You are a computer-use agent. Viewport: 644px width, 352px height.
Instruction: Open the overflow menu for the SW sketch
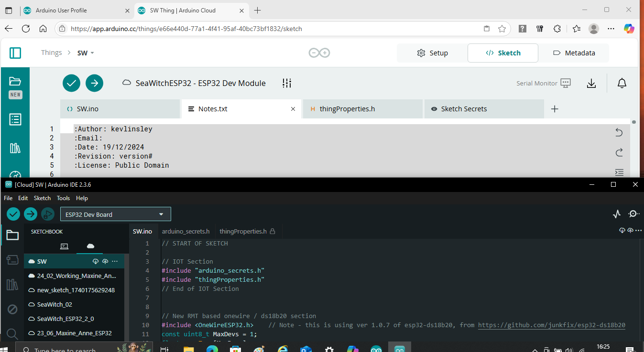pos(114,261)
